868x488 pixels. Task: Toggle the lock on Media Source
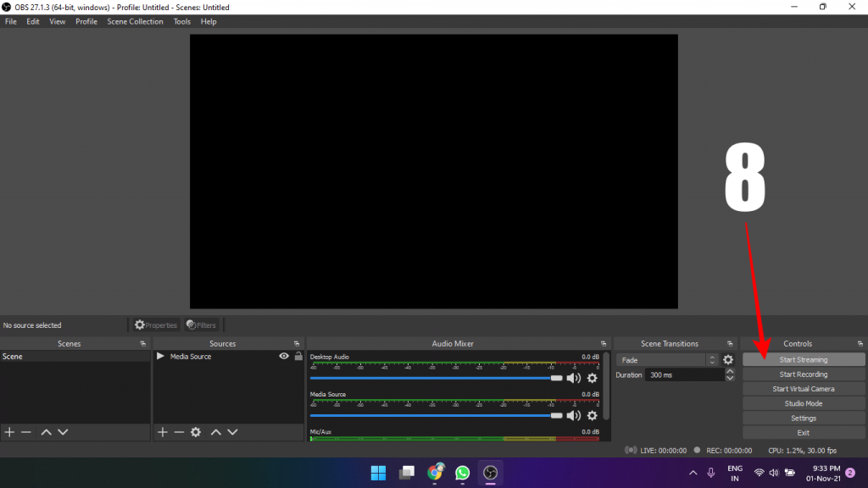coord(298,357)
